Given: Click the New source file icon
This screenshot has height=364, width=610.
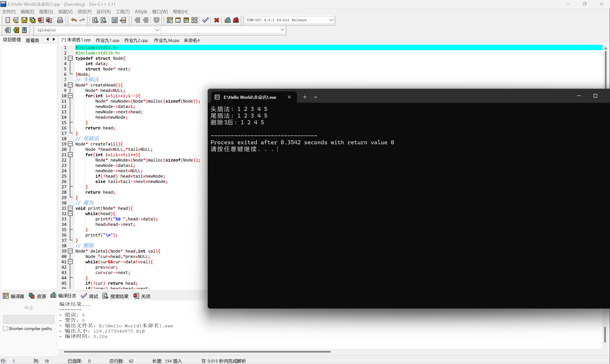Looking at the screenshot, I should pos(8,20).
